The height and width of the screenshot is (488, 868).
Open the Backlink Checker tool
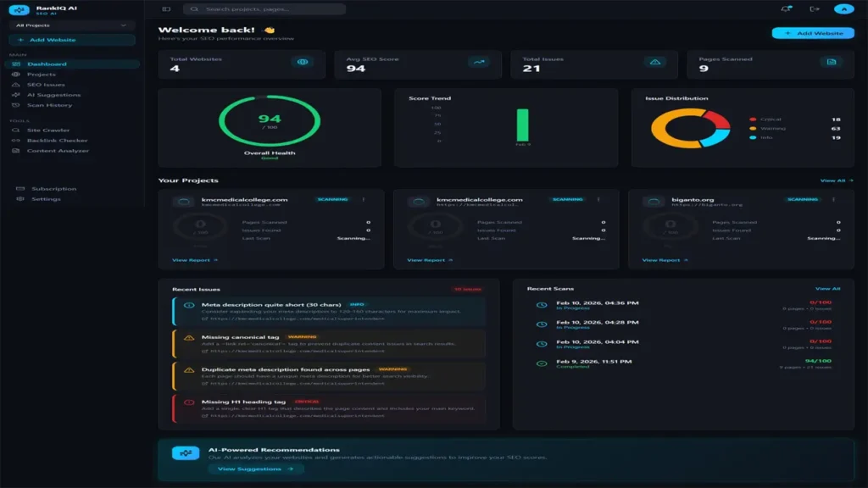tap(72, 141)
